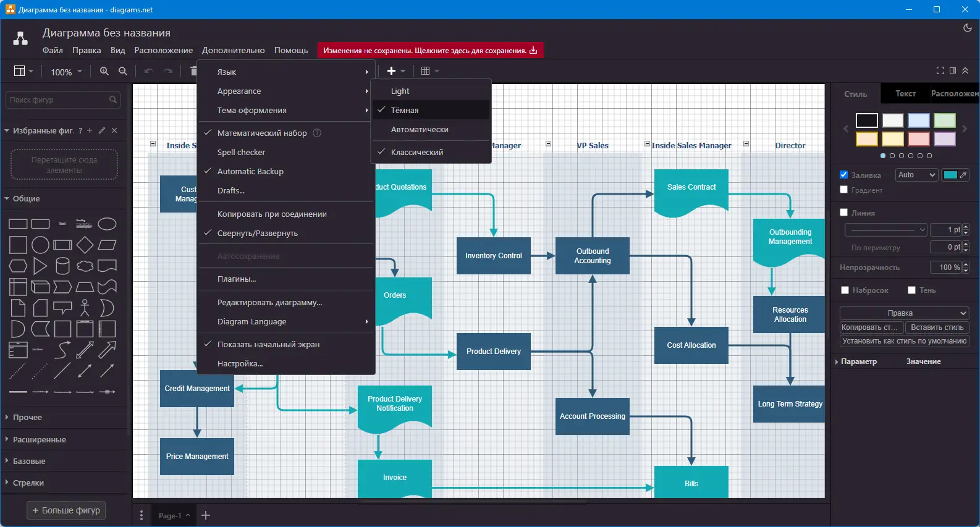
Task: Click the undo arrow icon
Action: coord(149,71)
